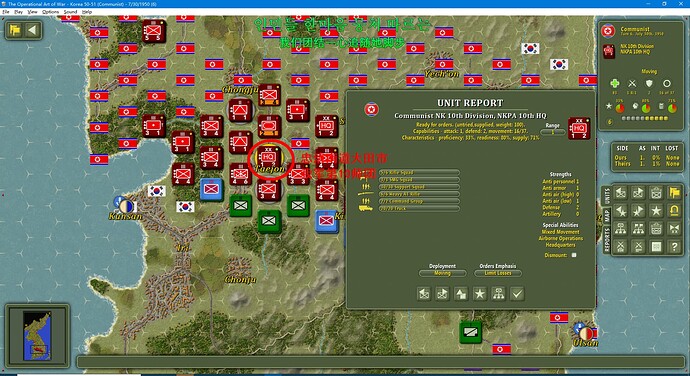Click the star icon in Unit Report toolbar
The image size is (690, 376).
point(480,294)
